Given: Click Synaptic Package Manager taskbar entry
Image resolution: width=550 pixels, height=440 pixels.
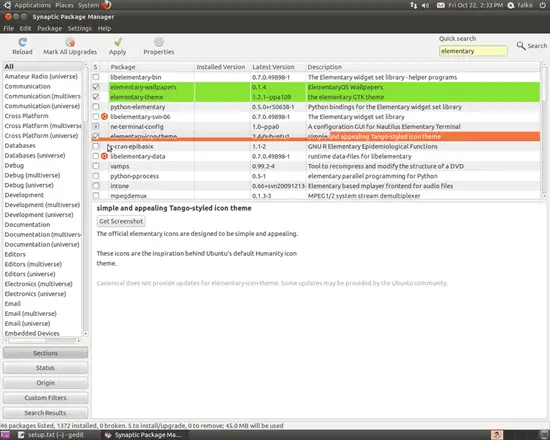Looking at the screenshot, I should coord(145,435).
